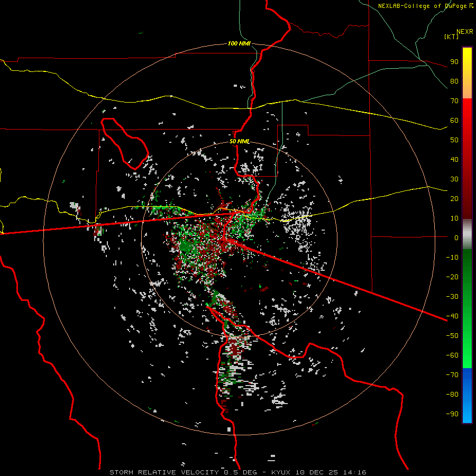Click the 30 value on the velocity scale
Image resolution: width=476 pixels, height=476 pixels.
[x=454, y=179]
